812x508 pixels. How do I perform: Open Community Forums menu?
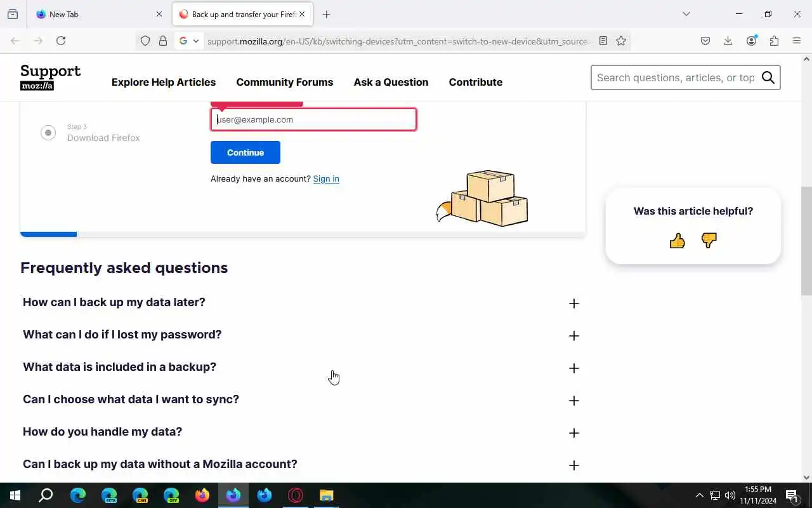[285, 82]
